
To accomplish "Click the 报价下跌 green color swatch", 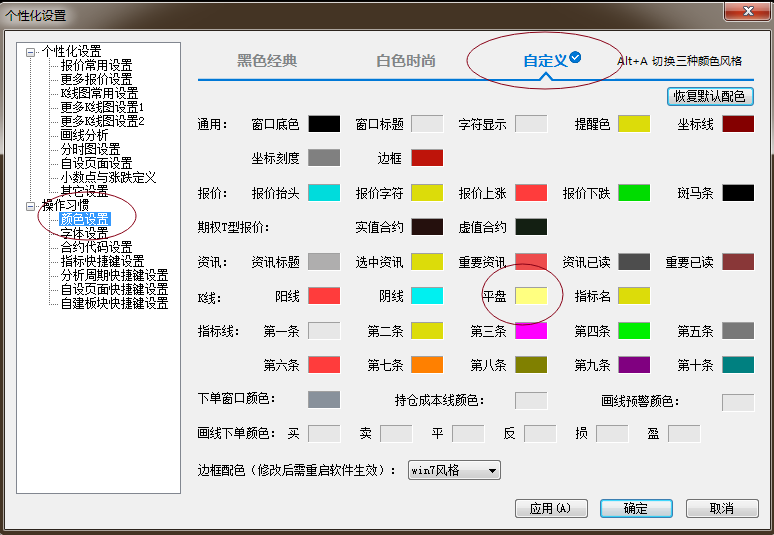I will point(634,193).
